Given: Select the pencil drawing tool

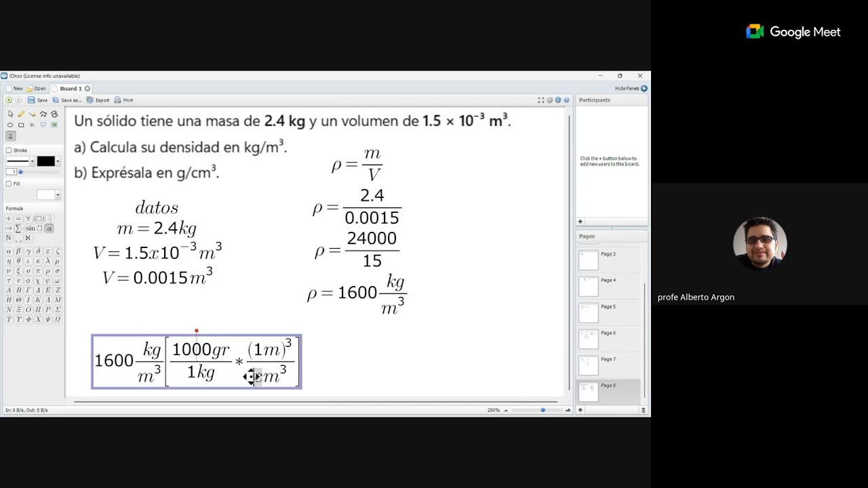Looking at the screenshot, I should tap(21, 114).
